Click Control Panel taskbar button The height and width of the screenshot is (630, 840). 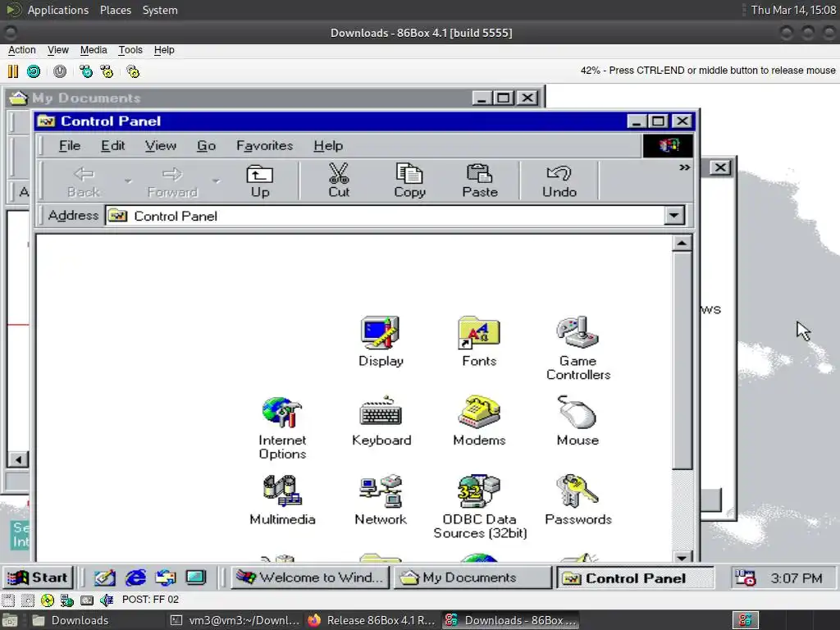[x=636, y=577]
